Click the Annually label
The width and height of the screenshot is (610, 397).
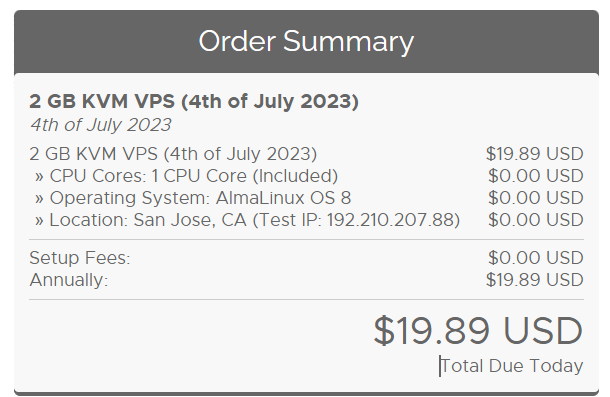point(69,280)
